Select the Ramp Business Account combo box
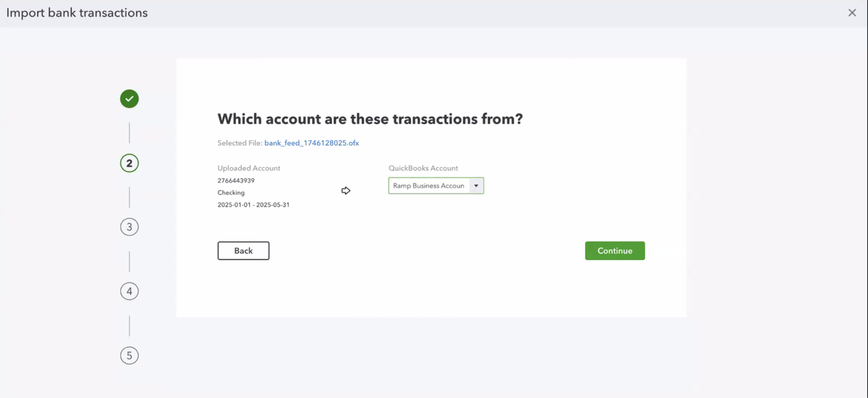 pos(429,186)
